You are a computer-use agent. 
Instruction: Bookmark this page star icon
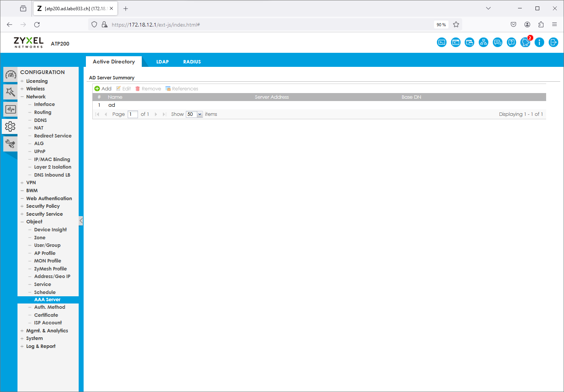(x=456, y=25)
